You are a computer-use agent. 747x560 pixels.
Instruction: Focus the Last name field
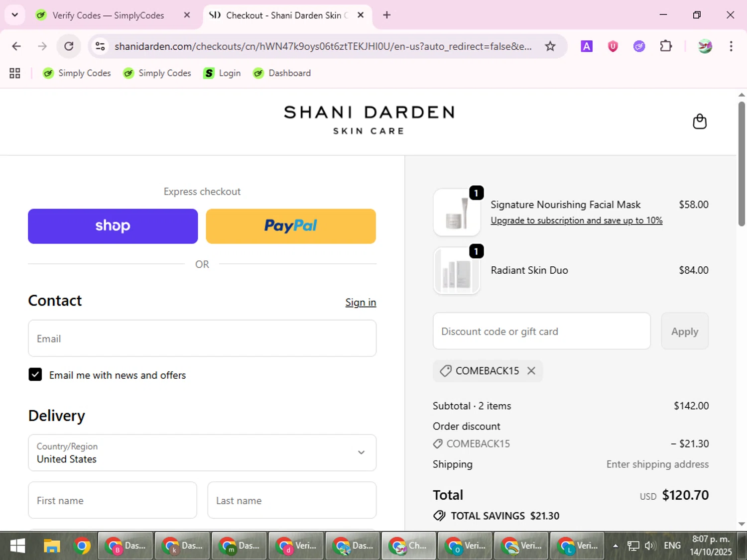[292, 500]
